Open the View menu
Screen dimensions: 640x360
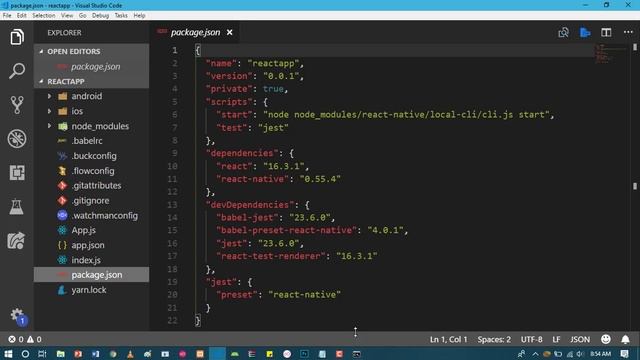[67, 16]
